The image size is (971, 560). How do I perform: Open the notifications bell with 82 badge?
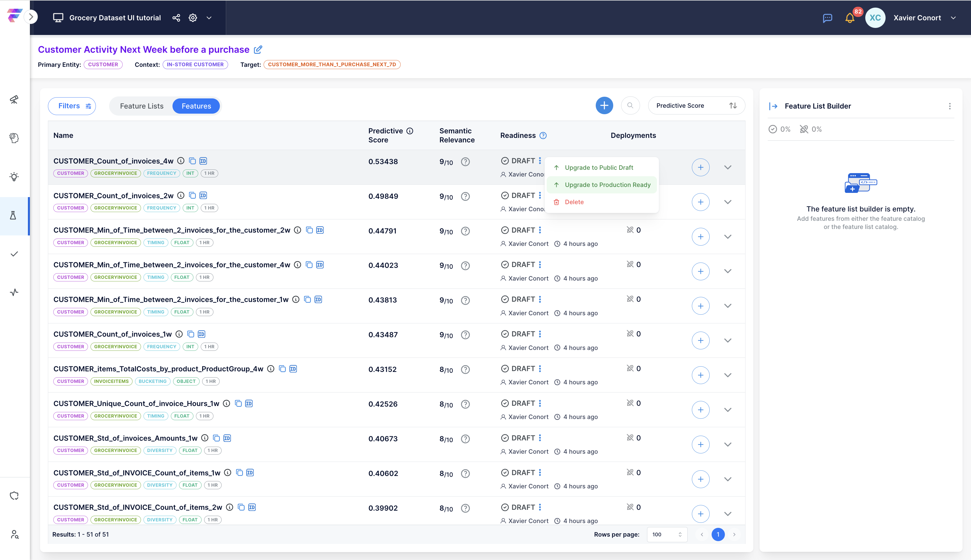pyautogui.click(x=850, y=18)
